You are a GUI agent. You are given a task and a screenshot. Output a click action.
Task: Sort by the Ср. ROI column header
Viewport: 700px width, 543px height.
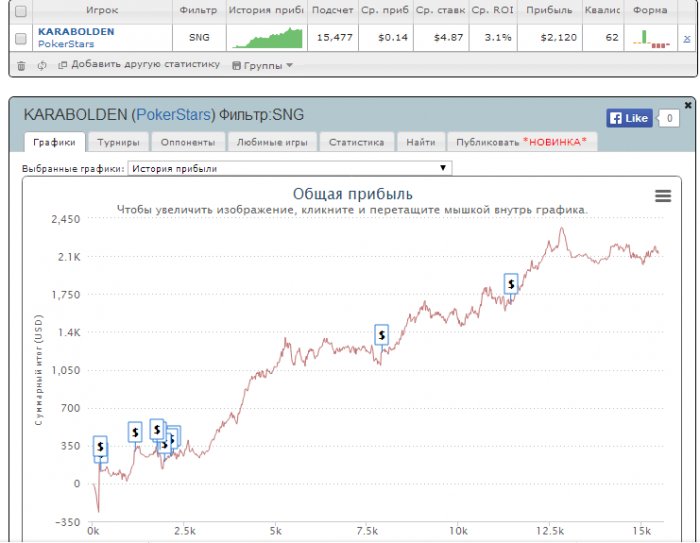[493, 10]
